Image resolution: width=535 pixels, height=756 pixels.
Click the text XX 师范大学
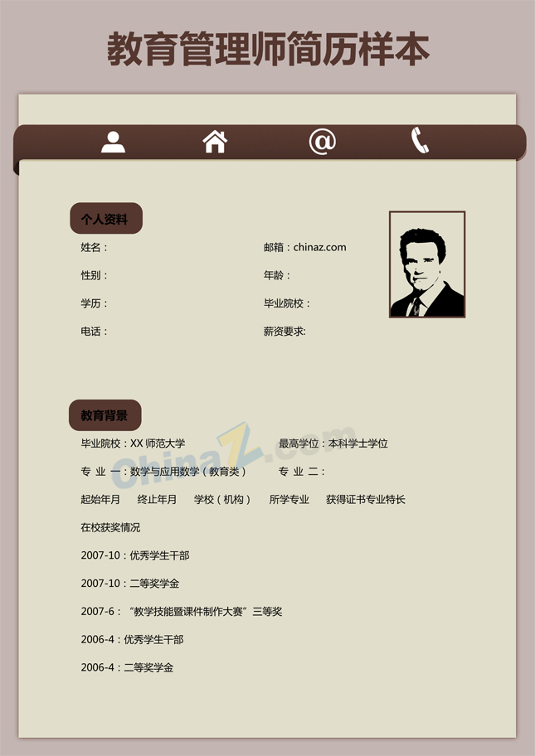pos(158,443)
